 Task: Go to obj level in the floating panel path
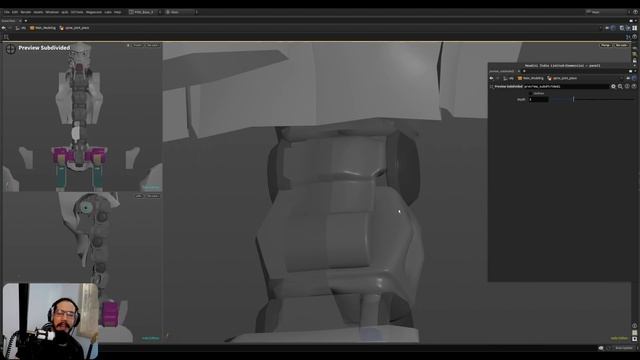[509, 78]
